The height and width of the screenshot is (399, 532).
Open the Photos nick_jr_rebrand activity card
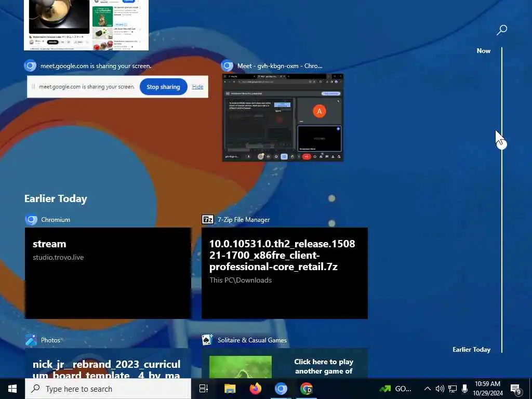(x=108, y=363)
